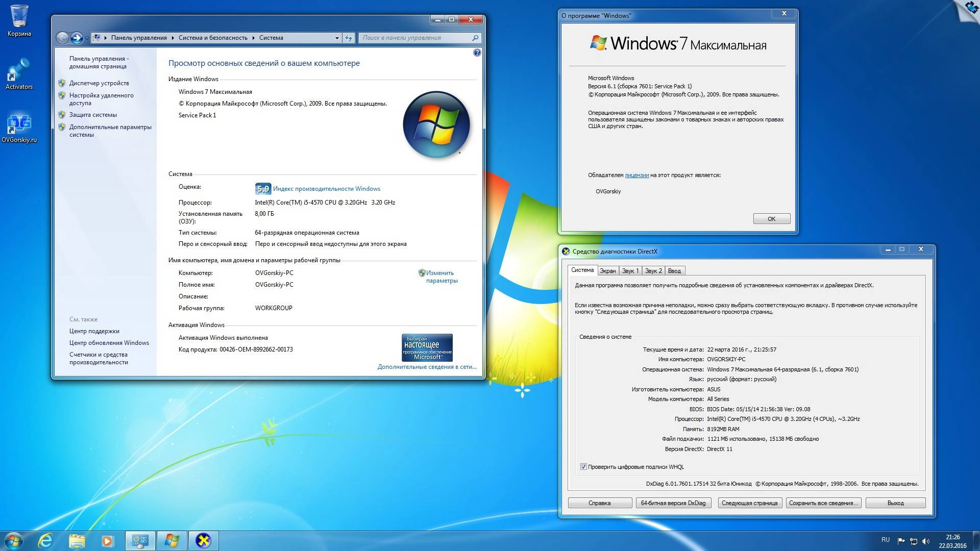The width and height of the screenshot is (980, 551).
Task: Click the Back arrow in System window
Action: (x=62, y=38)
